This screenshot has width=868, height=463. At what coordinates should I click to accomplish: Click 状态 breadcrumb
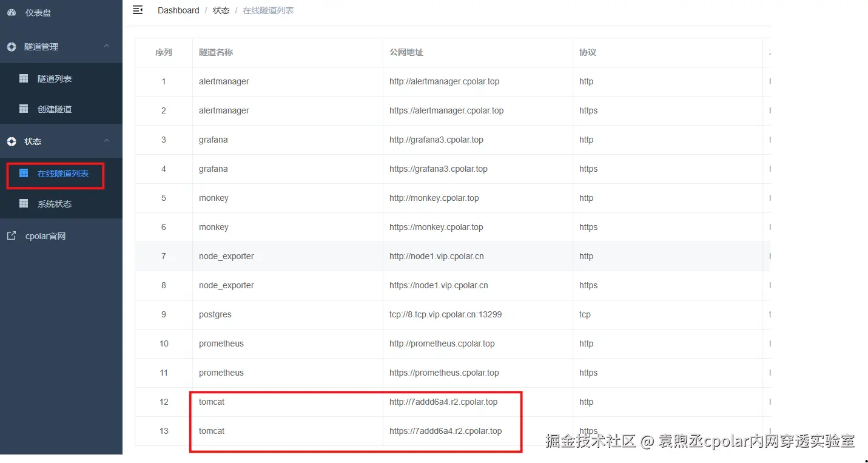[x=221, y=10]
